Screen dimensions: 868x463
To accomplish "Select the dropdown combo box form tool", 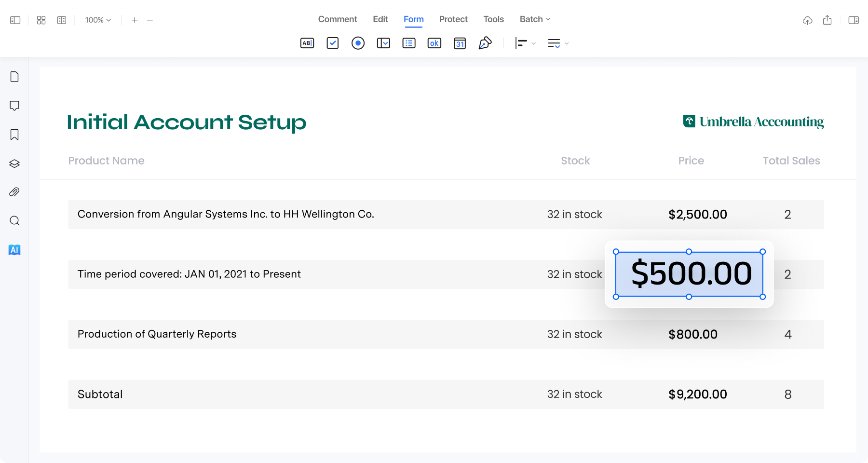I will tap(383, 43).
